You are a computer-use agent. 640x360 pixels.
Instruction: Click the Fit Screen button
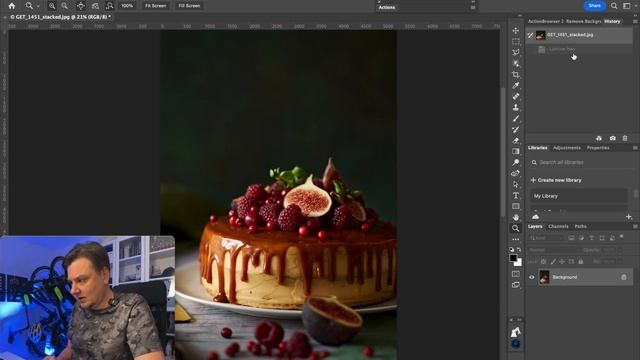[x=156, y=6]
